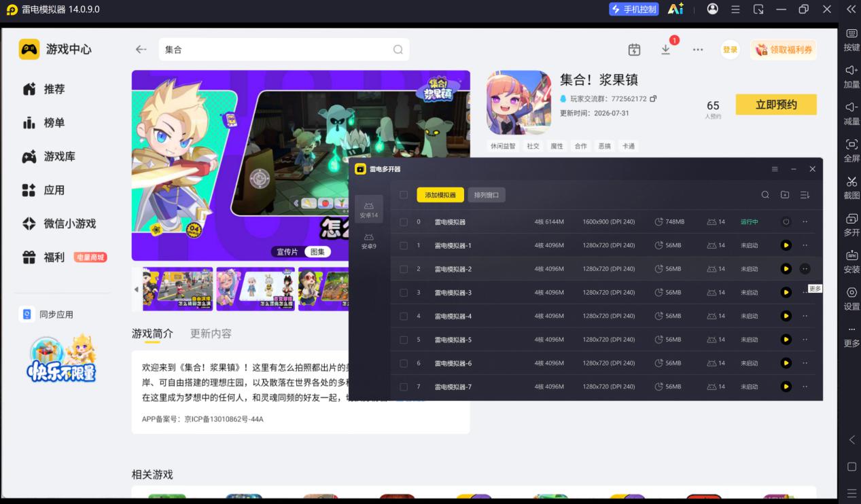Viewport: 861px width, 504px height.
Task: Open 榜单 in the 游戏中心 sidebar
Action: click(53, 123)
